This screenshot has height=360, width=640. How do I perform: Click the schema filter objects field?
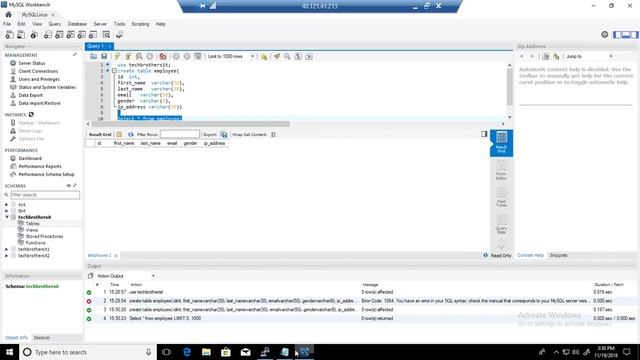[x=45, y=195]
